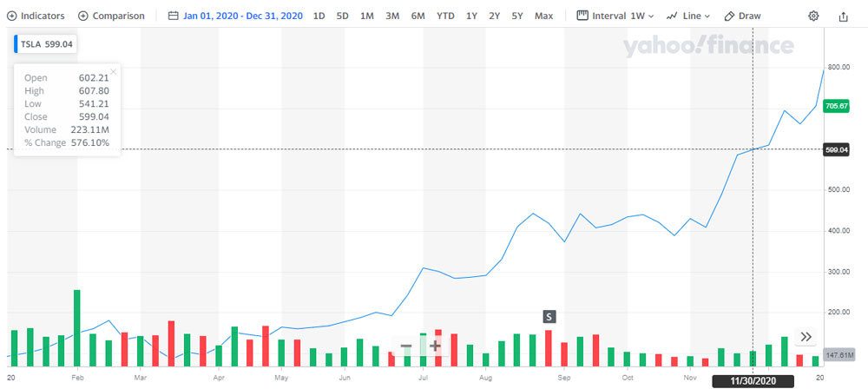The image size is (868, 389).
Task: Click the 599.04 crosshair price label
Action: [x=836, y=149]
